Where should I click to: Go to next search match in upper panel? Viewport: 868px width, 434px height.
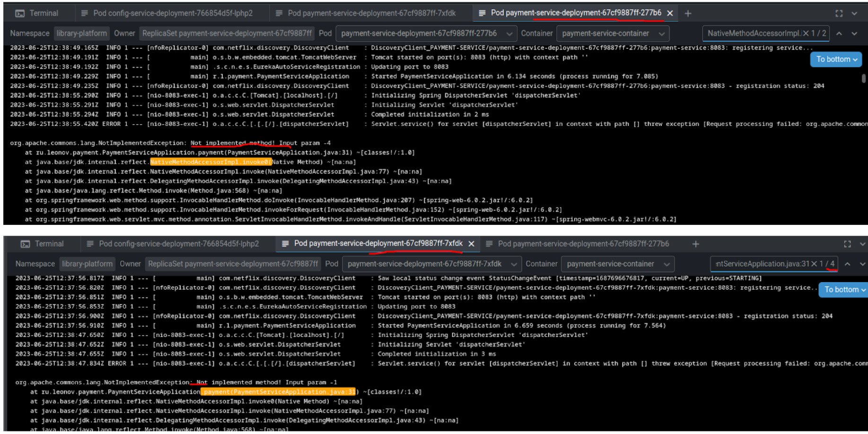[854, 34]
